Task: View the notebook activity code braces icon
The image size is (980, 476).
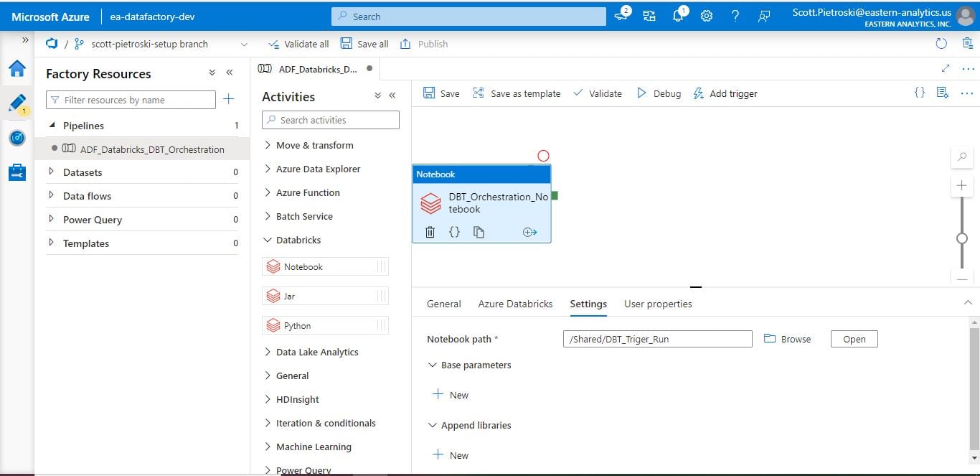Action: (x=454, y=232)
